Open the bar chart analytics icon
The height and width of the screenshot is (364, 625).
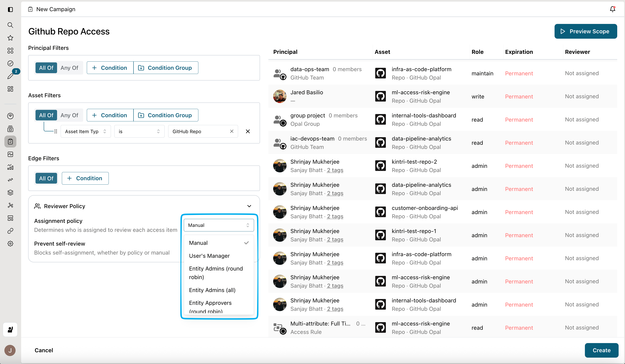(10, 167)
